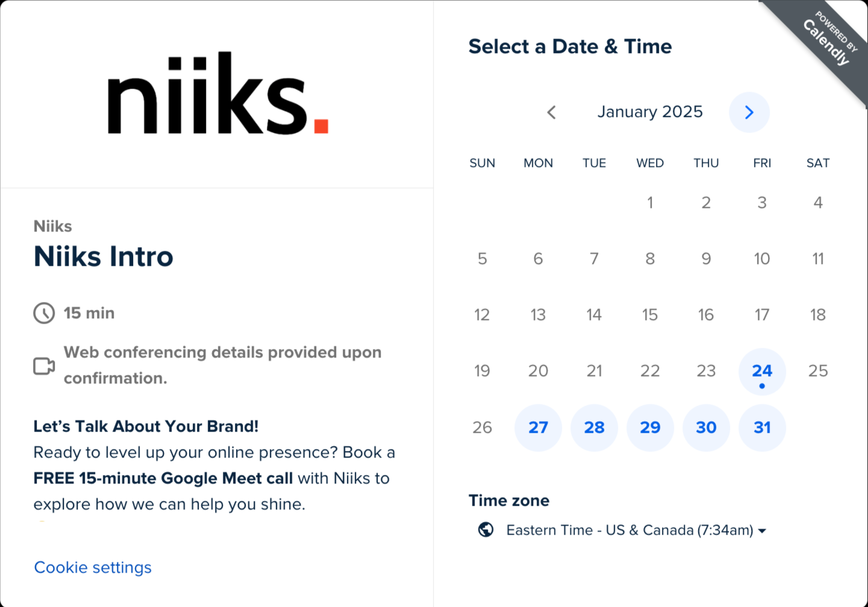Select Monday January 27

538,427
